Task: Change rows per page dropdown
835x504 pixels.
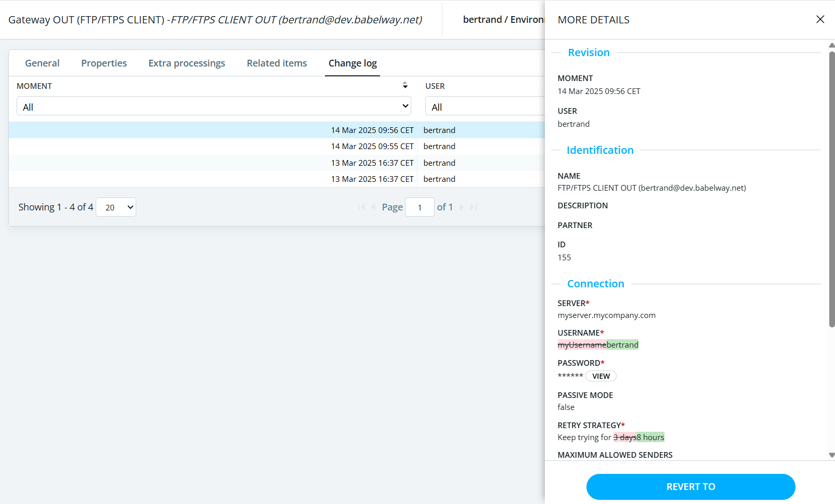Action: (x=116, y=207)
